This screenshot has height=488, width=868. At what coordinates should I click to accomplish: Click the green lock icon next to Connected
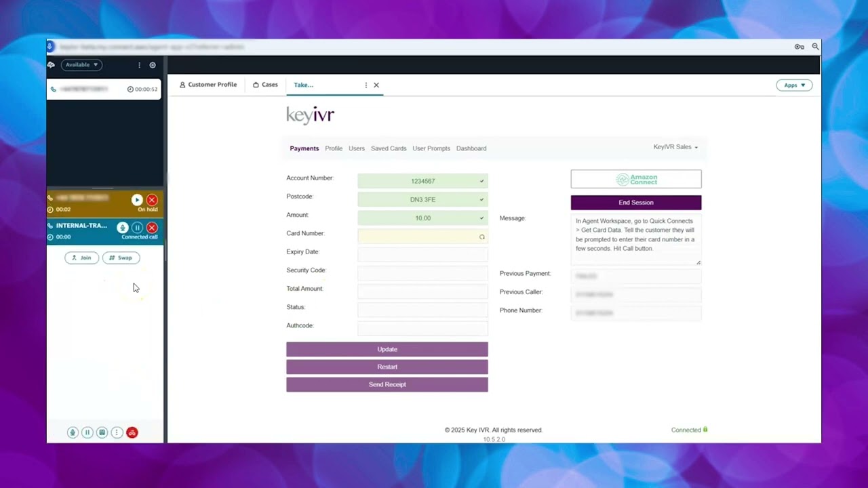pyautogui.click(x=705, y=429)
